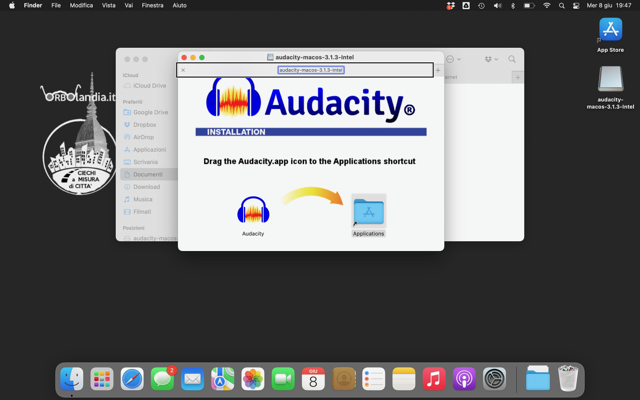Select the Applications folder shortcut

tap(368, 211)
